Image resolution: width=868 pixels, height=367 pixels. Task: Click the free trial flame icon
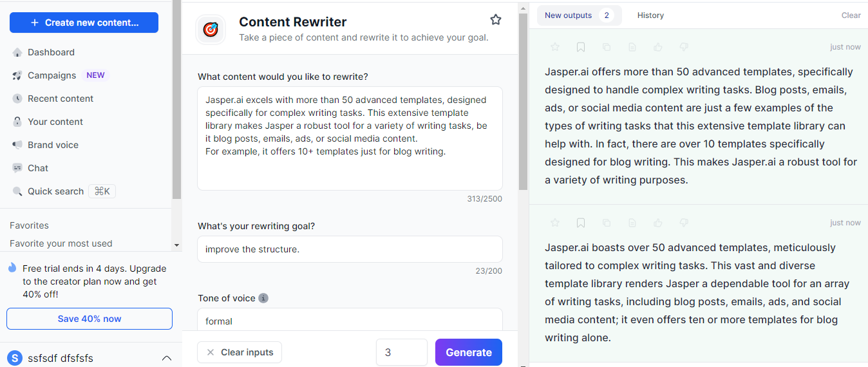tap(12, 268)
